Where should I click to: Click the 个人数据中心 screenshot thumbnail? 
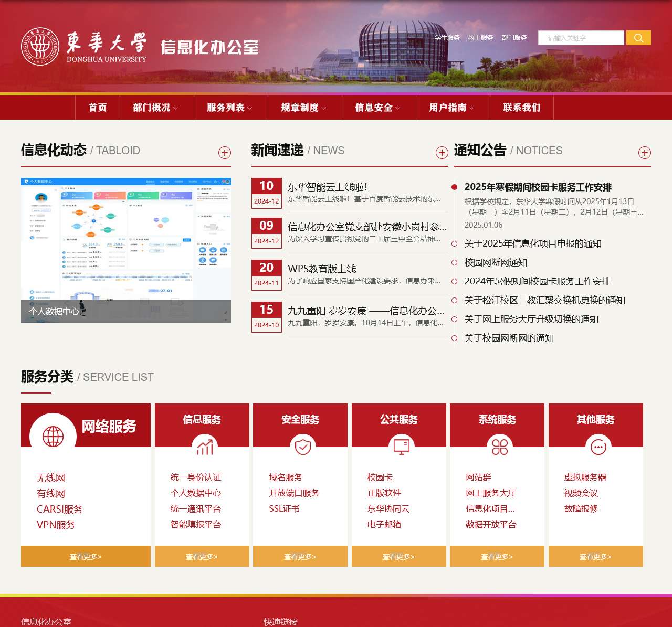point(126,250)
